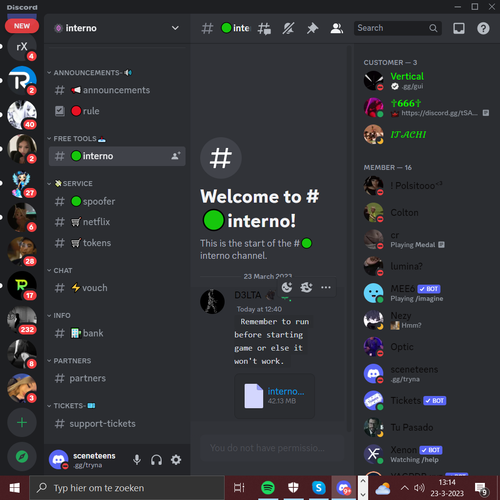The image size is (500, 500).
Task: Collapse the FREE TOOLS category
Action: (77, 139)
